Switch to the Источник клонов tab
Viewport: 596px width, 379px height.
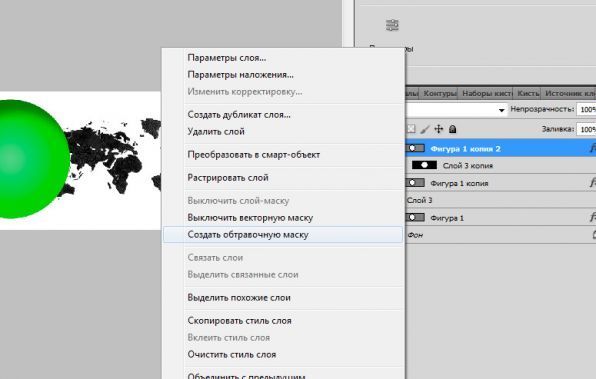[x=569, y=93]
